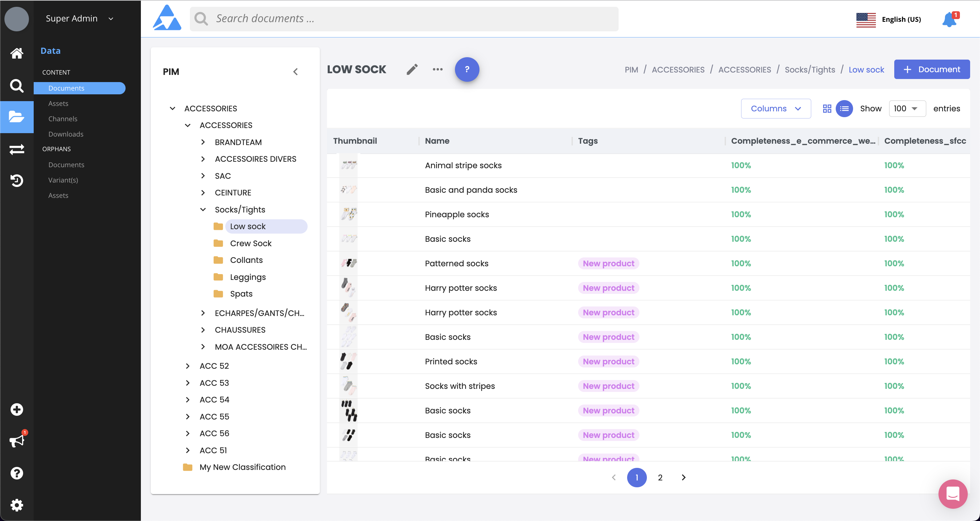980x521 pixels.
Task: Open the transfer arrows icon in sidebar
Action: tap(17, 149)
